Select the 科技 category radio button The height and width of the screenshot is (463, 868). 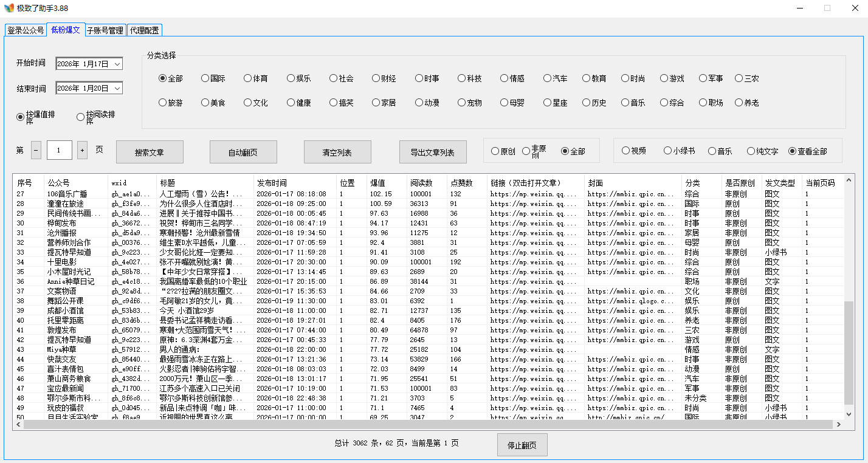[462, 78]
